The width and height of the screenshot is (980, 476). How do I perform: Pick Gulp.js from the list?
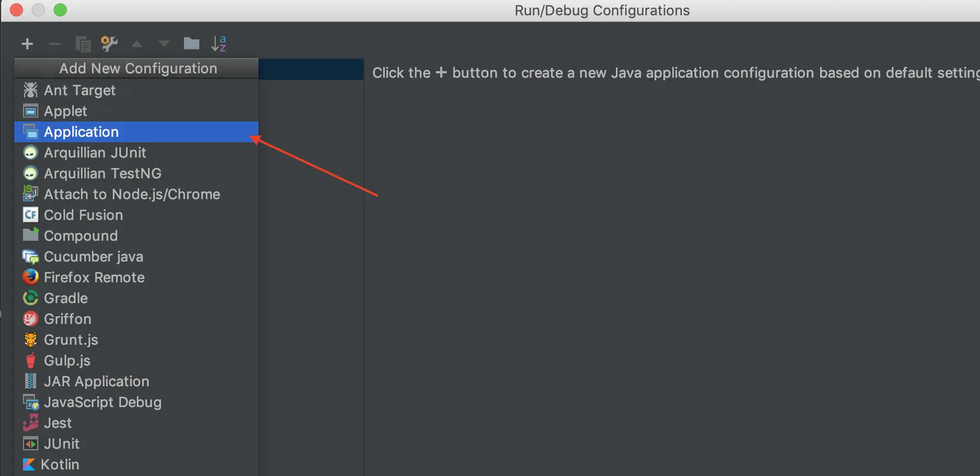[136, 361]
